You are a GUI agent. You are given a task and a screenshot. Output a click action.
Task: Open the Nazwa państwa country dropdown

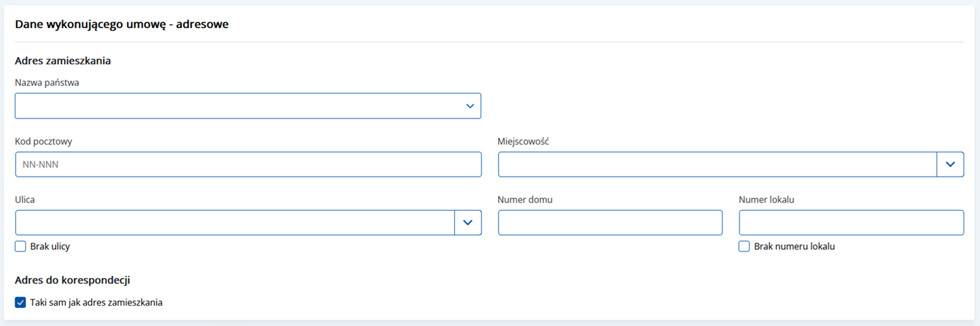[x=247, y=106]
